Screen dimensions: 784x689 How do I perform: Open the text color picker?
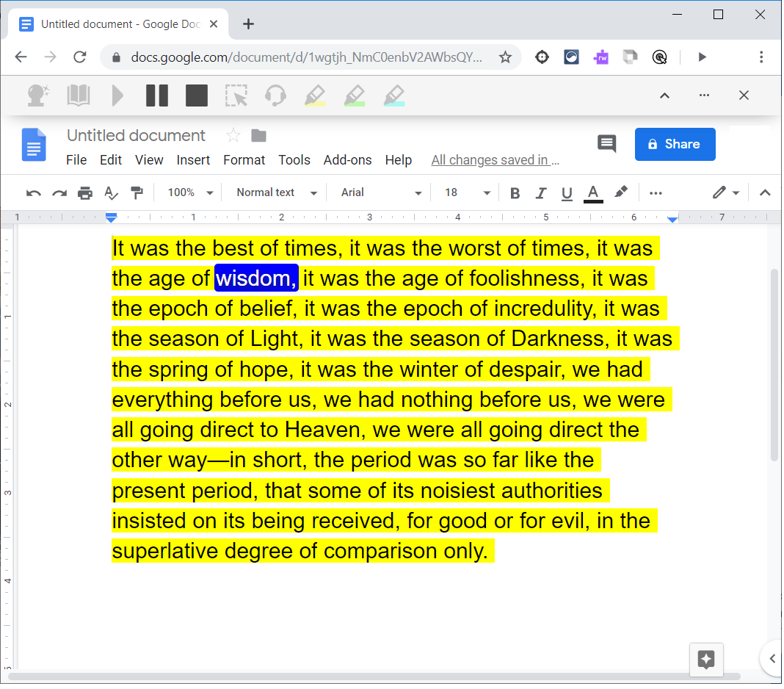593,192
